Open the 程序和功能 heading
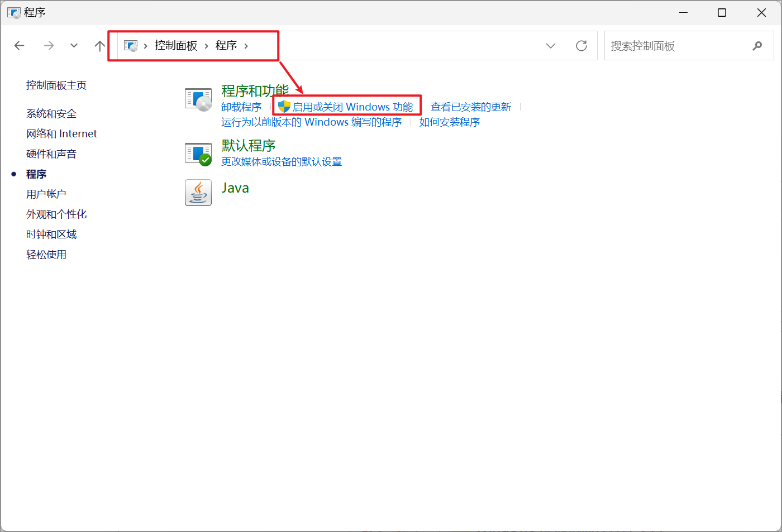Viewport: 782px width, 532px height. click(x=255, y=90)
